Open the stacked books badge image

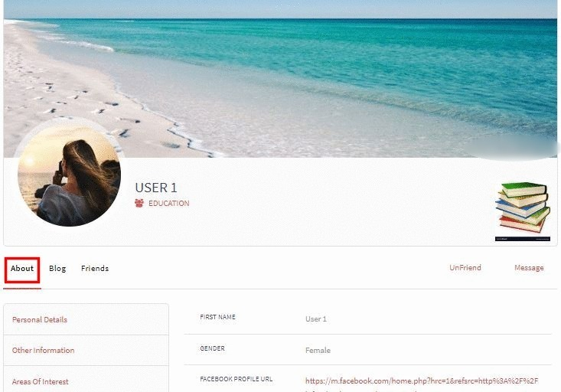pyautogui.click(x=523, y=211)
